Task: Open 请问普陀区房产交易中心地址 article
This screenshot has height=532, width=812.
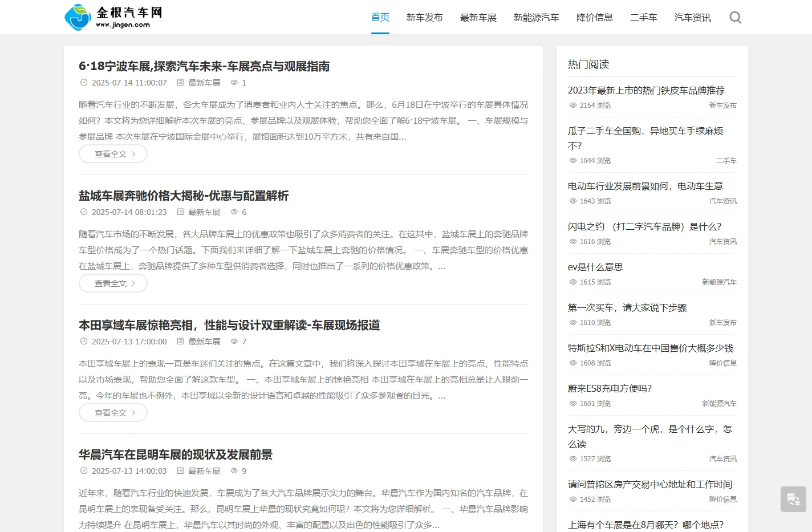Action: [x=650, y=484]
